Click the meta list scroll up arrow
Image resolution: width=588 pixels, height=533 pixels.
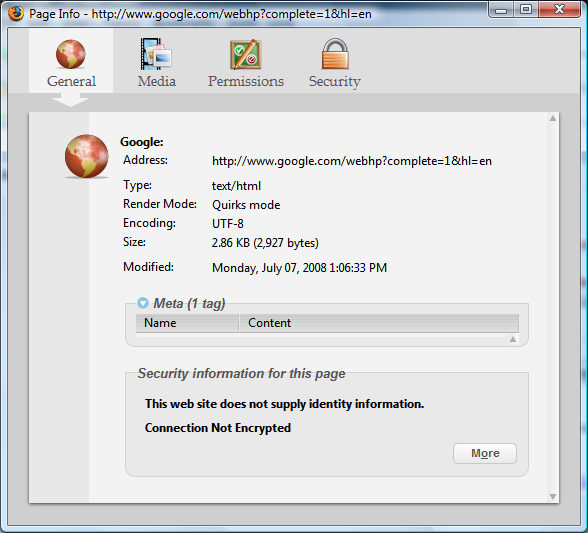tap(513, 339)
